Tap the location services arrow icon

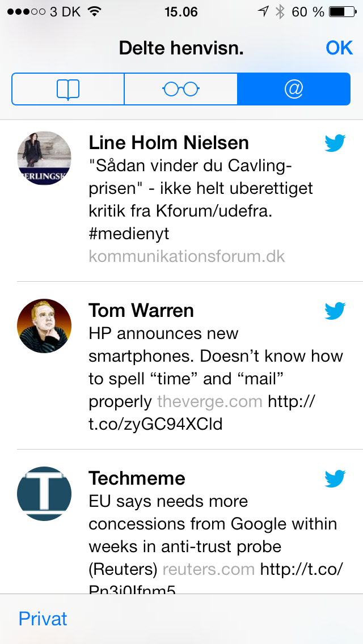click(263, 12)
